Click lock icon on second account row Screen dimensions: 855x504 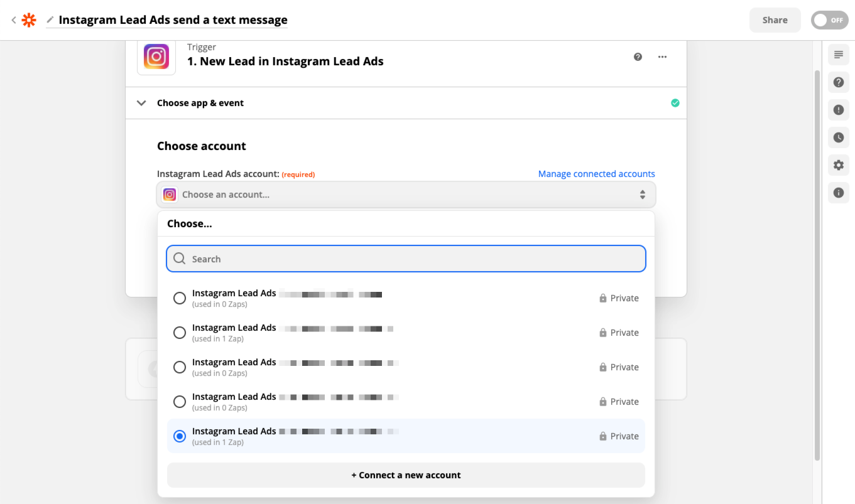[x=603, y=333]
